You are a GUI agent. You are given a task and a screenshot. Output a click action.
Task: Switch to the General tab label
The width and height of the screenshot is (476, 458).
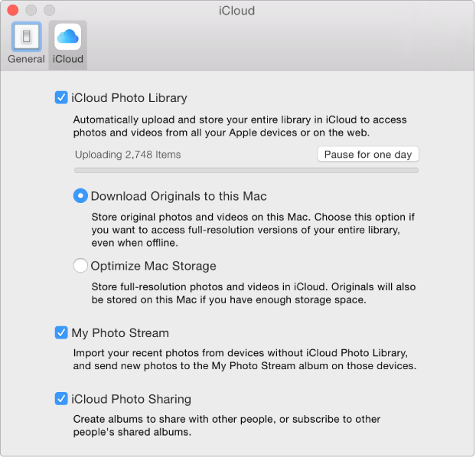(26, 59)
